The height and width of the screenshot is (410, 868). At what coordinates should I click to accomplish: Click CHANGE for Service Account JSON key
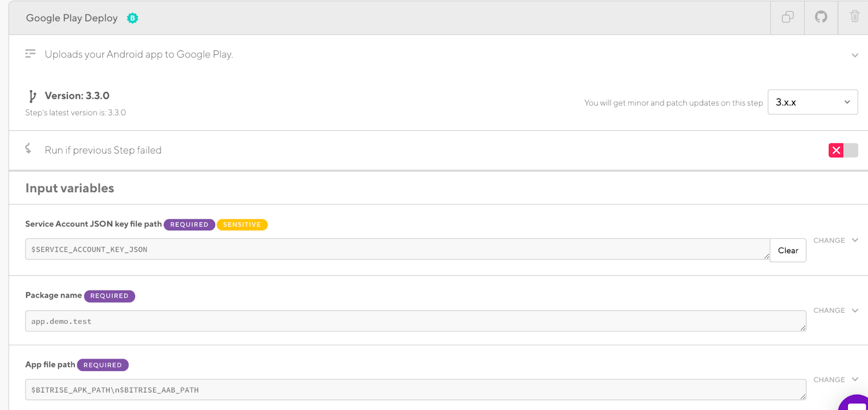pos(829,241)
